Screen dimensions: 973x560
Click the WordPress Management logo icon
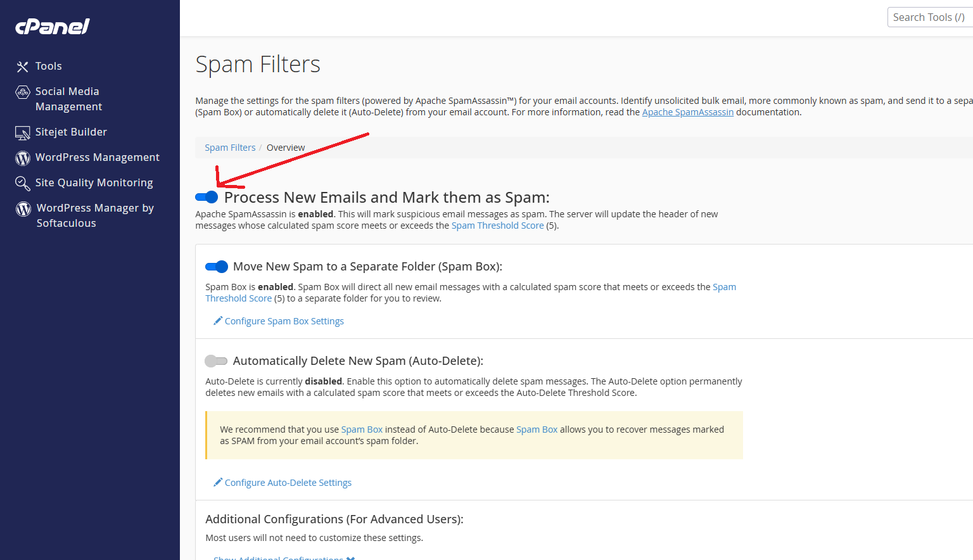click(23, 158)
